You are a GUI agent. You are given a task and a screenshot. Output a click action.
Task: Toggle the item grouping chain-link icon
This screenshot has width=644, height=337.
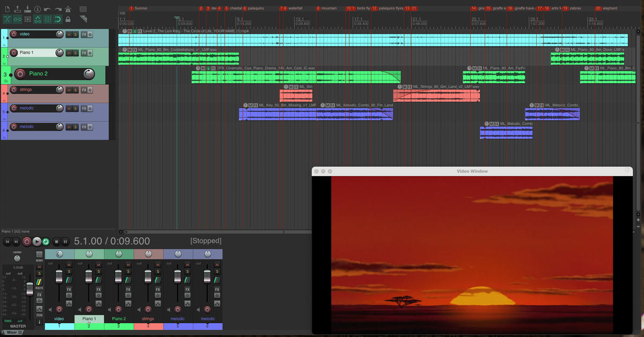point(17,19)
